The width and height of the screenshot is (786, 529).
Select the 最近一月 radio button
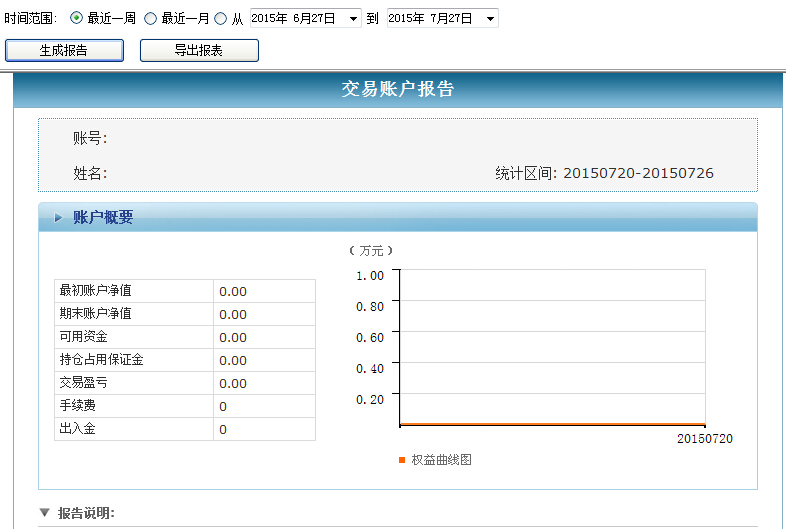coord(151,19)
